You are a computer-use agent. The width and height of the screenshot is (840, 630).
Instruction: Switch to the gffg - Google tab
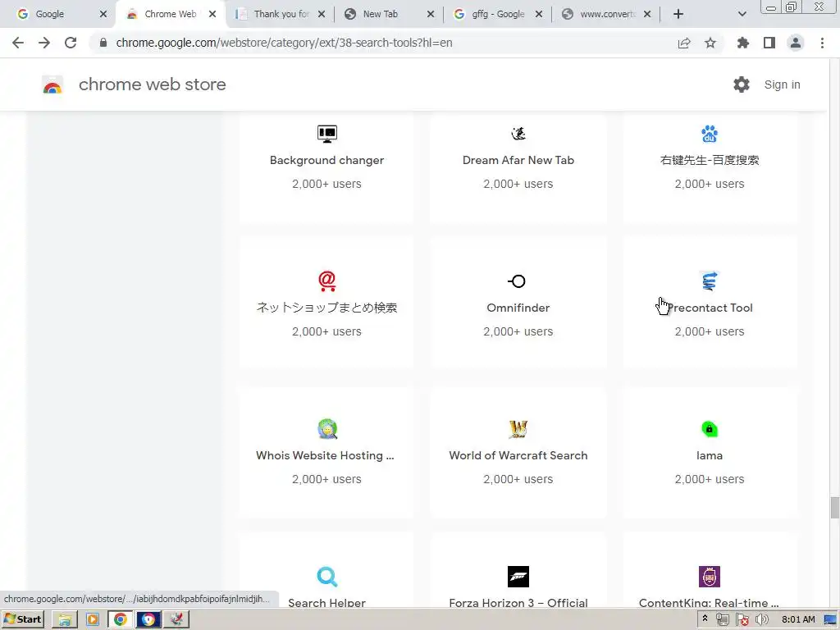(x=498, y=14)
